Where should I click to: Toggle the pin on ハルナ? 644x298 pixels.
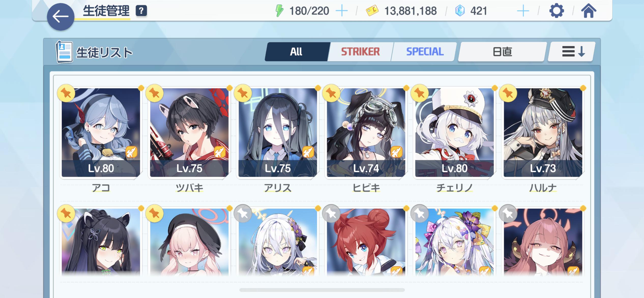pyautogui.click(x=508, y=93)
